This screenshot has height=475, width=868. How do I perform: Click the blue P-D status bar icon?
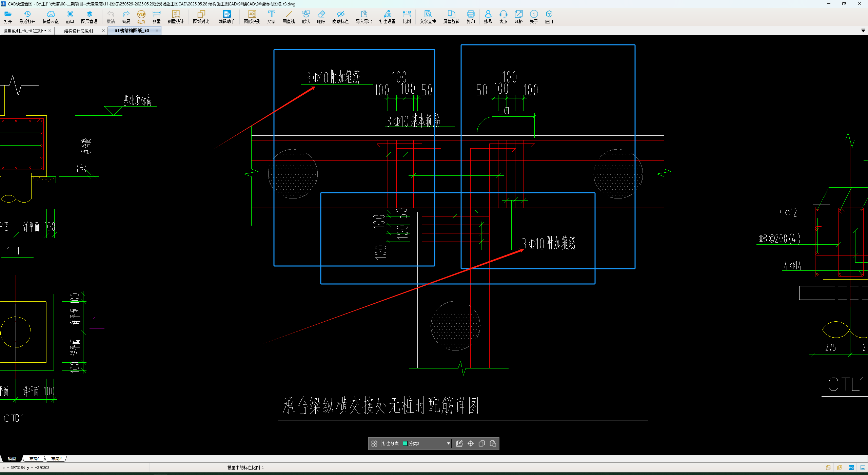click(851, 468)
